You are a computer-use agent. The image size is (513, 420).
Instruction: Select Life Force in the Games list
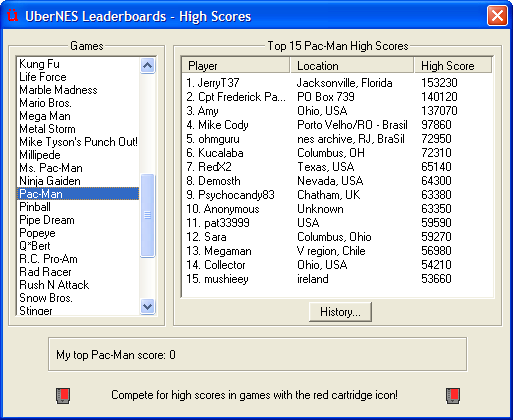point(78,77)
